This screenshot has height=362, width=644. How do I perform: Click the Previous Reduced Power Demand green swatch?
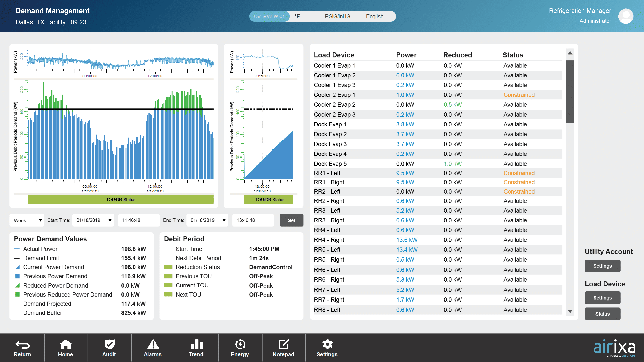coord(17,295)
